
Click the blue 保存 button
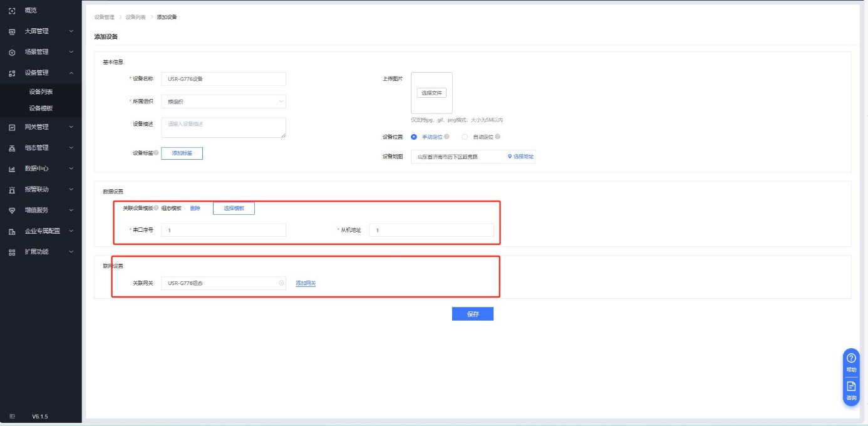(x=472, y=314)
